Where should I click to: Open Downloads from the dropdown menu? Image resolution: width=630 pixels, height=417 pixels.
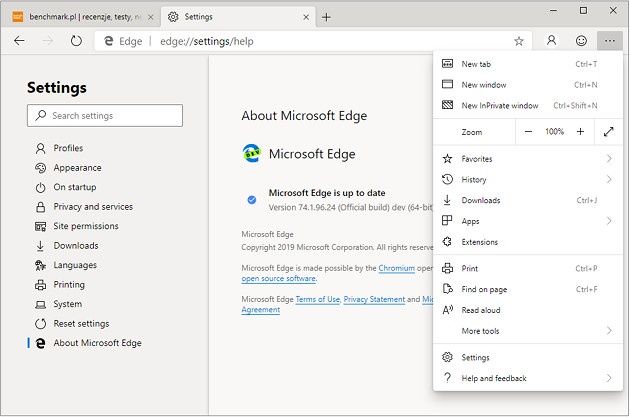pos(528,200)
